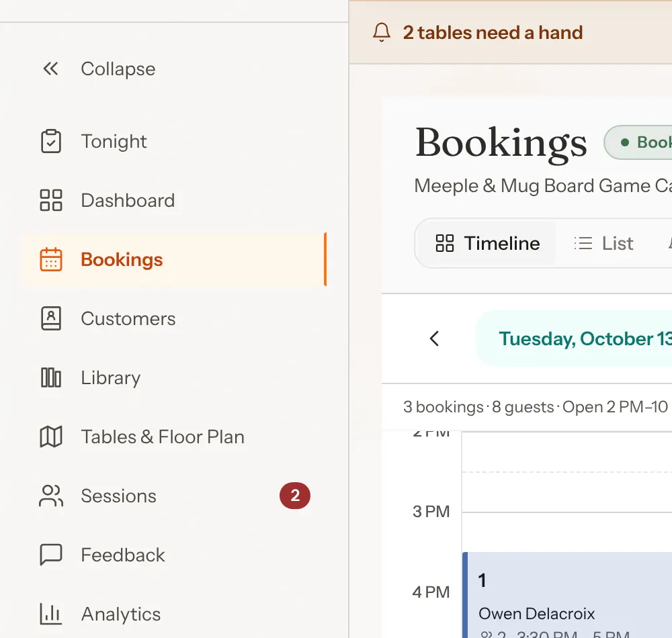Click the Bookings calendar icon

51,259
